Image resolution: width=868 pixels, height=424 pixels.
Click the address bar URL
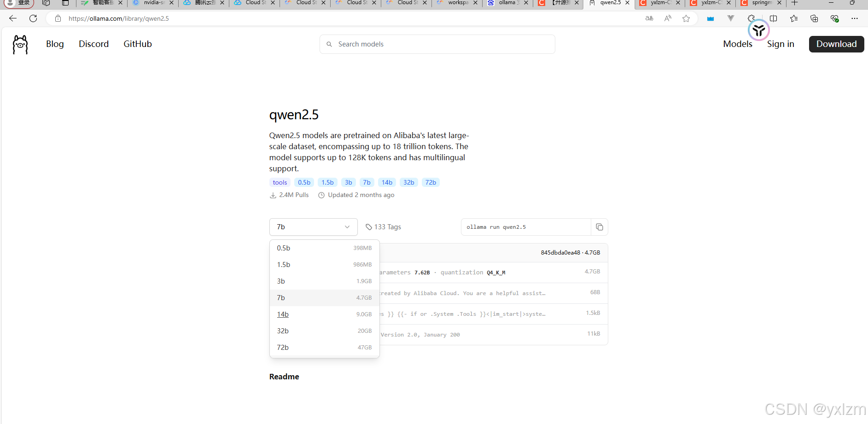[x=119, y=18]
